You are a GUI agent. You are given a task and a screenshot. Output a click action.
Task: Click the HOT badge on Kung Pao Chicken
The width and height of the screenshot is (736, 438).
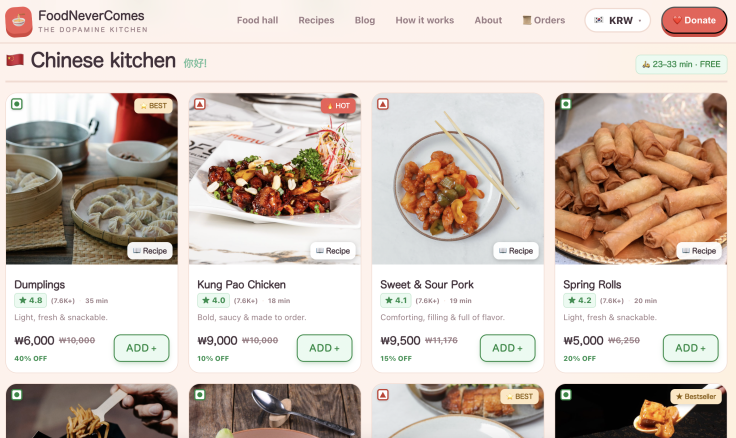click(x=338, y=106)
